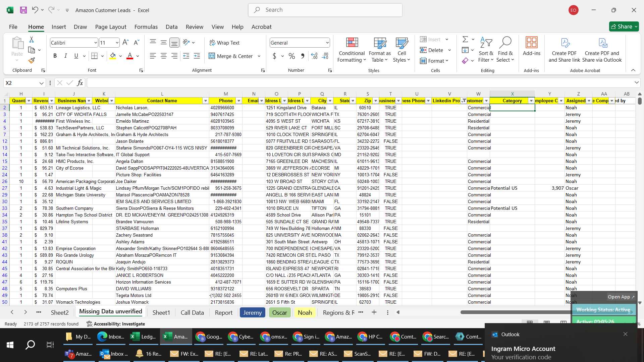Toggle Bold formatting
Image resolution: width=644 pixels, height=362 pixels.
click(55, 56)
